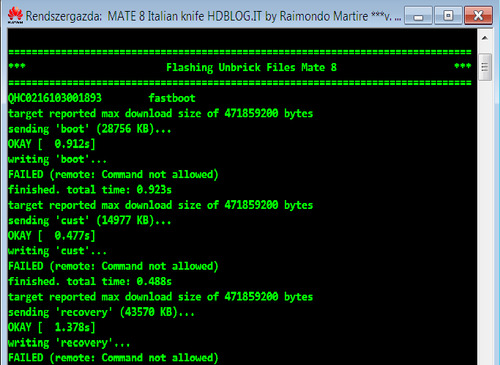The image size is (500, 365).
Task: Click the scrollbar up arrow
Action: click(485, 38)
